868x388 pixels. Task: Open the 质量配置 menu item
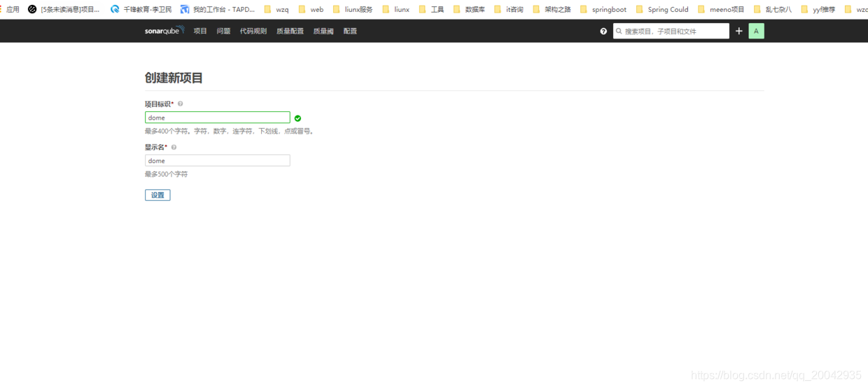(x=290, y=31)
